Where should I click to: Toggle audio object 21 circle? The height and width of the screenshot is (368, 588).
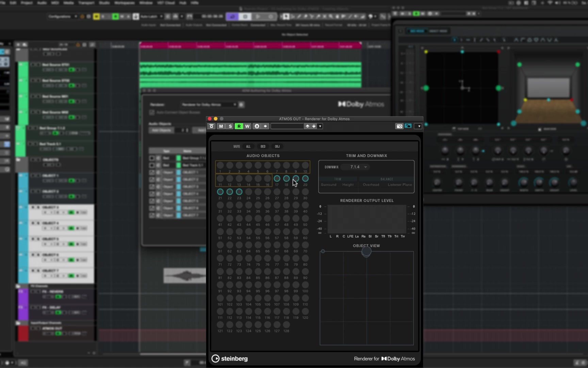[220, 192]
